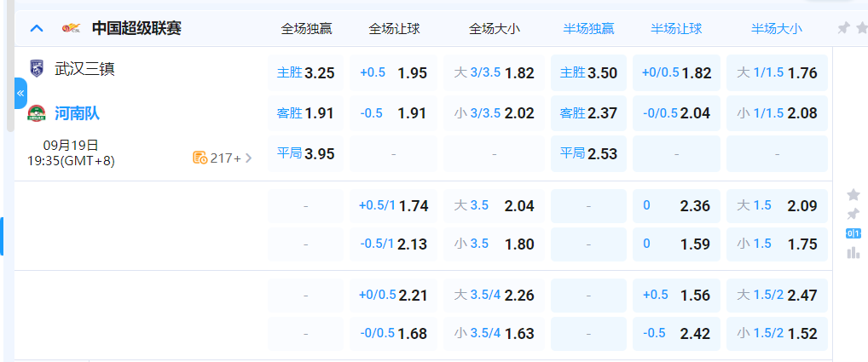This screenshot has width=868, height=362.
Task: Toggle the pin icon in league header
Action: coord(843,28)
